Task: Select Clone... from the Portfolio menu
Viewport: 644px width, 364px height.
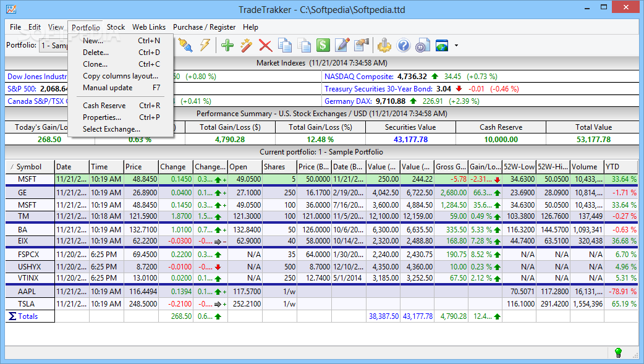Action: click(x=121, y=64)
